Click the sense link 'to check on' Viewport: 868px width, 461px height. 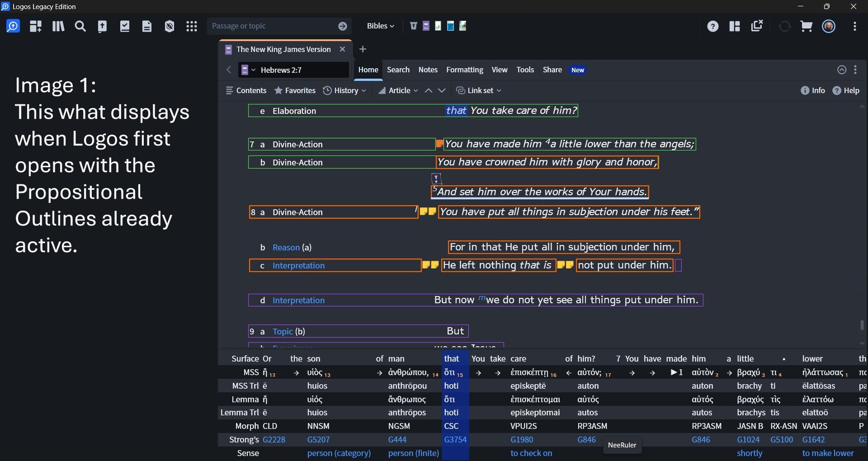[x=532, y=453]
